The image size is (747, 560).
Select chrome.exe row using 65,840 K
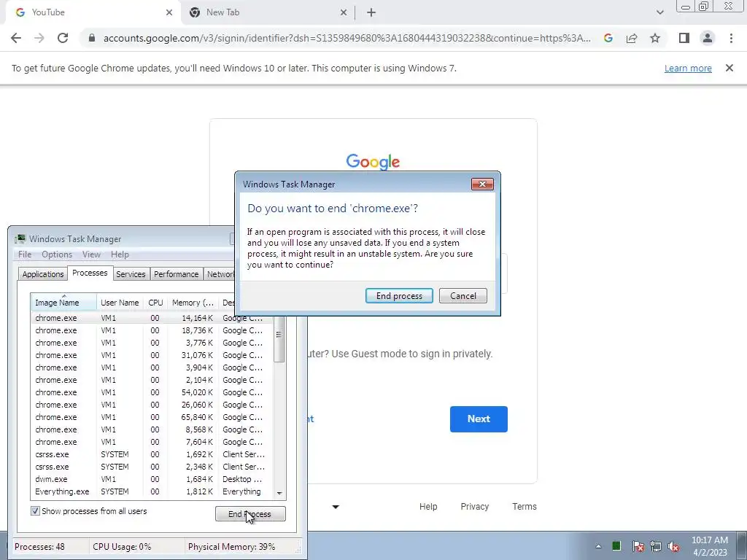point(152,417)
